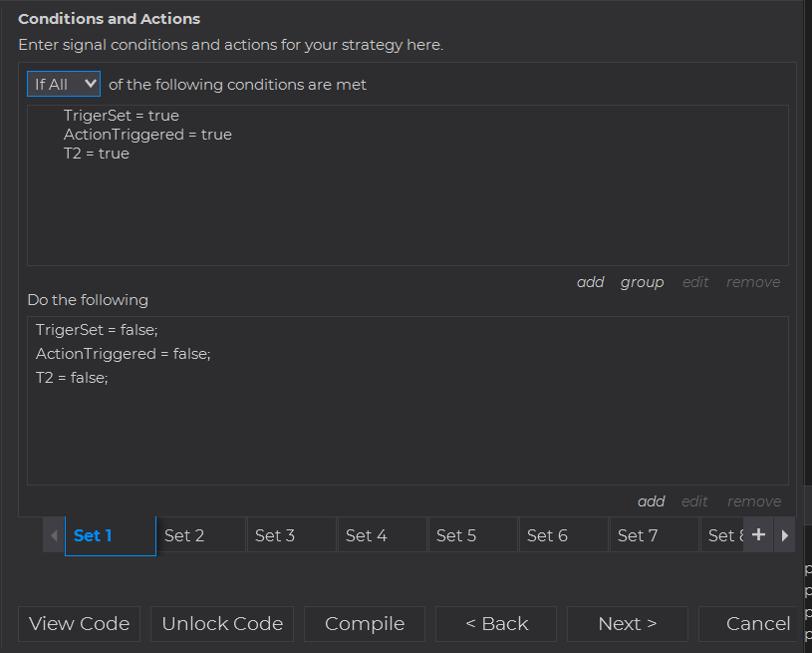Viewport: 812px width, 653px height.
Task: Click add link under conditions list
Action: coord(590,282)
